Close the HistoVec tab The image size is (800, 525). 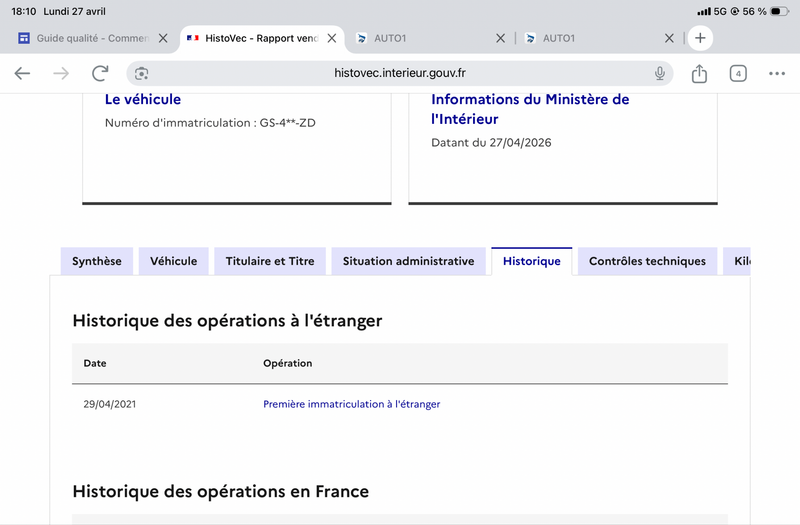tap(332, 38)
